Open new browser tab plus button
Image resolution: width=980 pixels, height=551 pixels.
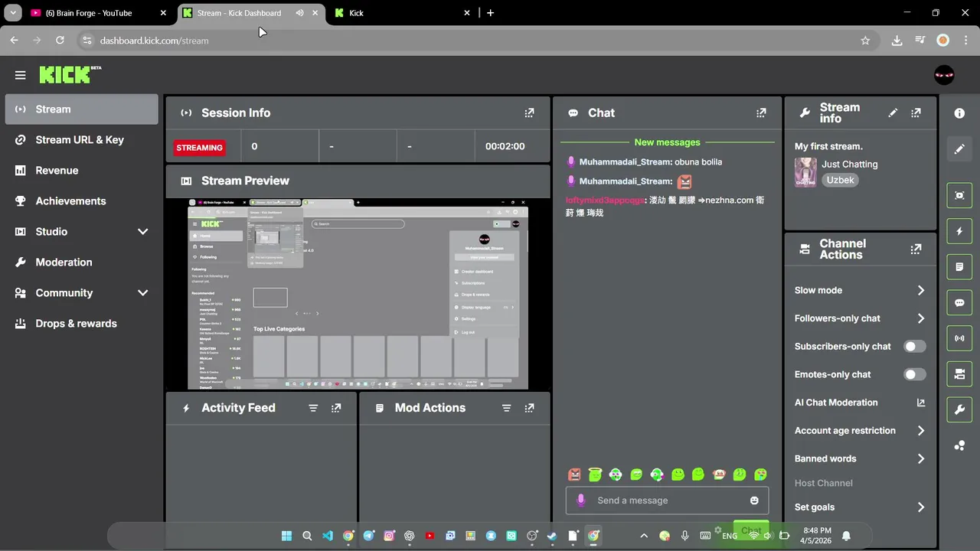click(491, 13)
